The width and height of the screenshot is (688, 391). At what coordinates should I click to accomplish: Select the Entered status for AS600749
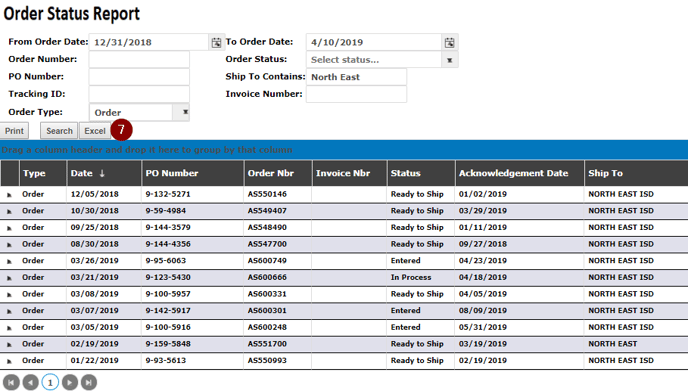coord(421,261)
